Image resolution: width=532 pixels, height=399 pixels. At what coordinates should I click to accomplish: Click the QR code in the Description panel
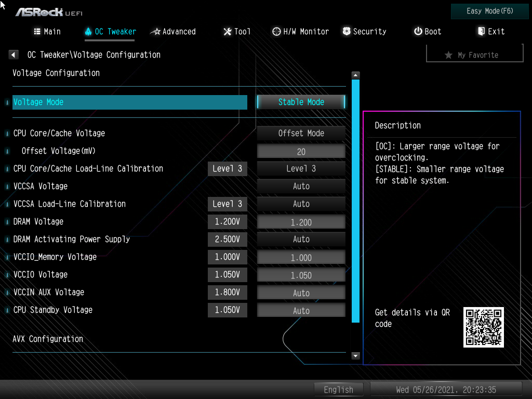click(x=483, y=327)
